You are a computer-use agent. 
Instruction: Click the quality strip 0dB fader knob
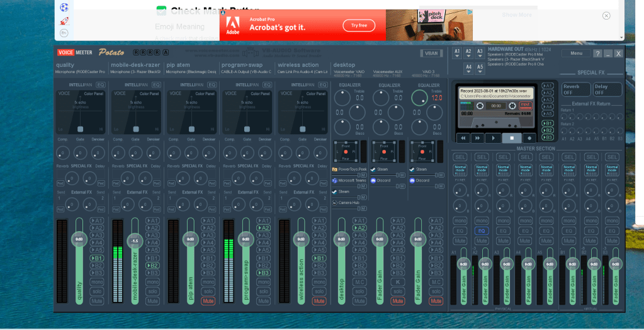point(79,239)
